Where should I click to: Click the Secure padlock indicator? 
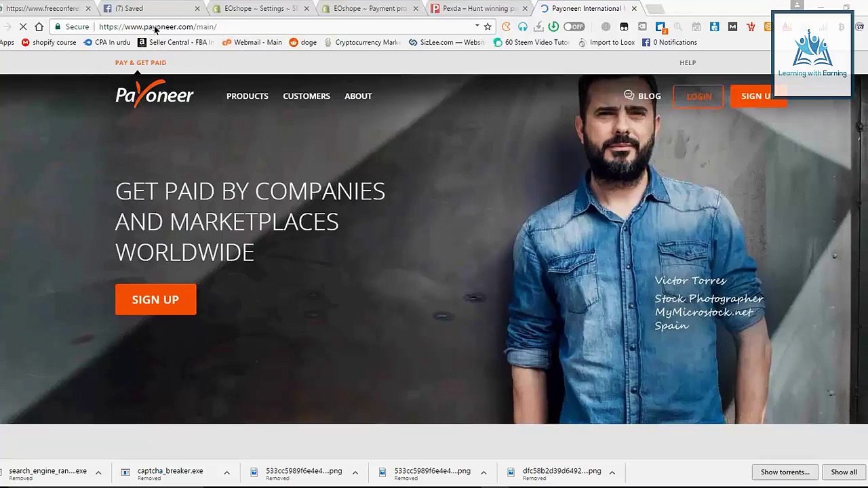[x=73, y=26]
